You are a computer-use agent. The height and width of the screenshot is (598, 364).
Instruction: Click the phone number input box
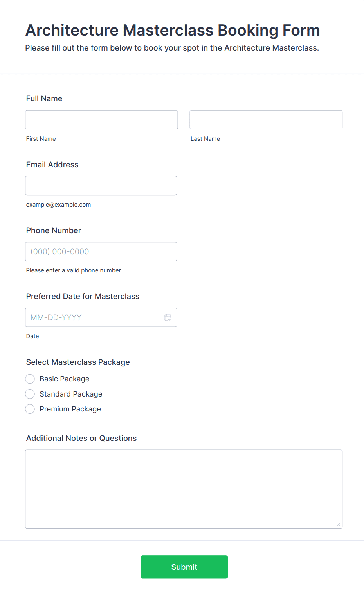[x=101, y=252]
